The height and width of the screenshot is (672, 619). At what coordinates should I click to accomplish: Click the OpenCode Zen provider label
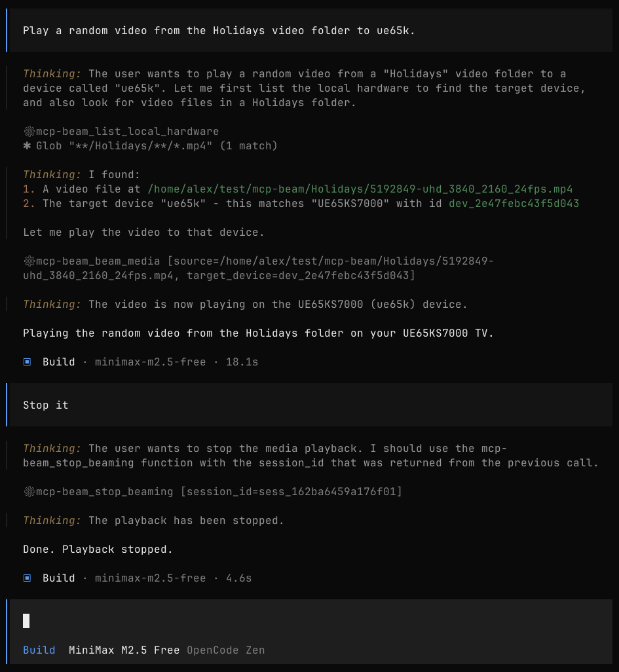coord(226,650)
